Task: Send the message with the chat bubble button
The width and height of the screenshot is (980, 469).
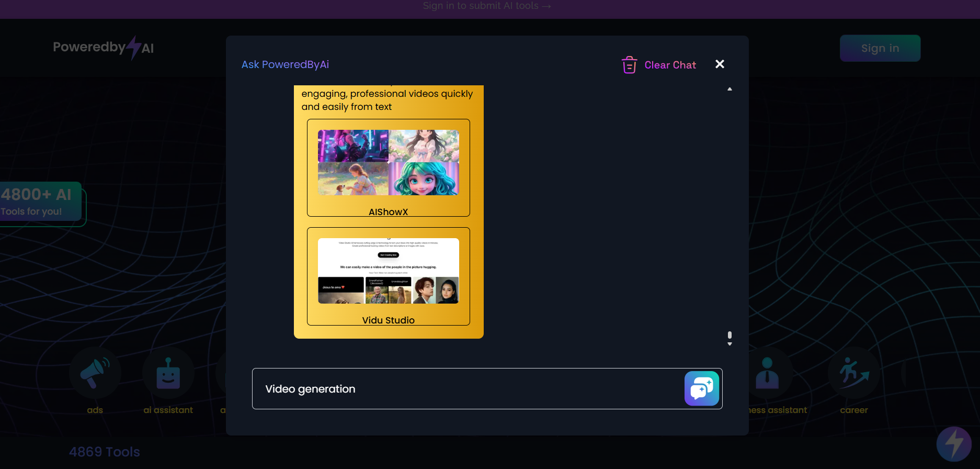Action: tap(702, 388)
